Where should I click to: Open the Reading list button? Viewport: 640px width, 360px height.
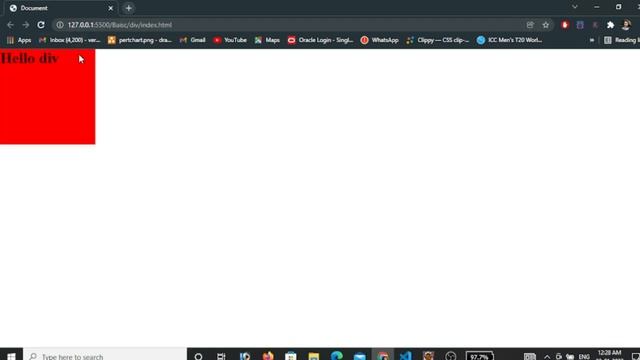(622, 40)
